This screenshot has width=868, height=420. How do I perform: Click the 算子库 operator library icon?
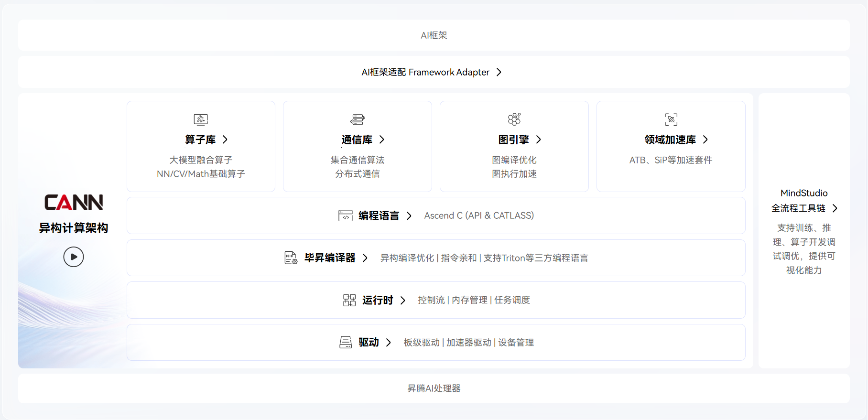tap(201, 119)
